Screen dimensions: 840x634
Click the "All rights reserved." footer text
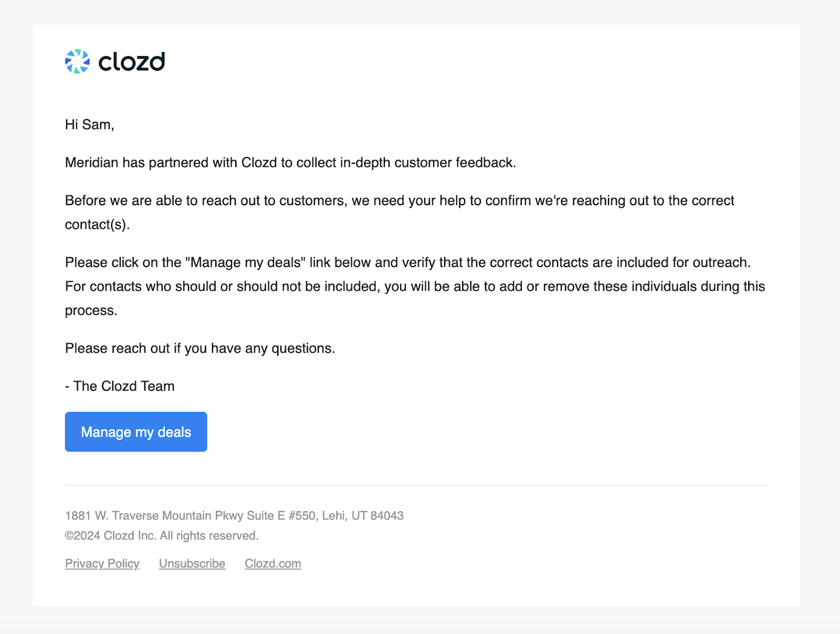click(x=209, y=535)
